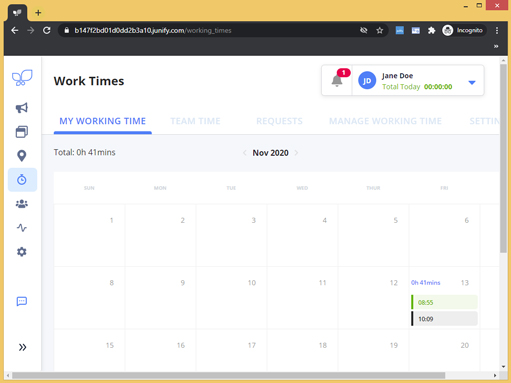Open the first blue extension icon
Viewport: 511px width, 383px height.
399,30
